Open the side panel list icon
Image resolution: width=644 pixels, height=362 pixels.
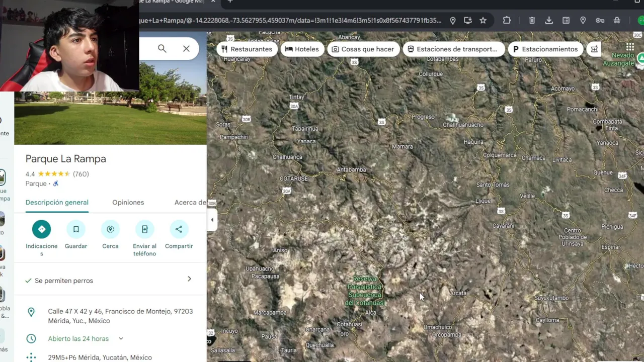[x=566, y=21]
